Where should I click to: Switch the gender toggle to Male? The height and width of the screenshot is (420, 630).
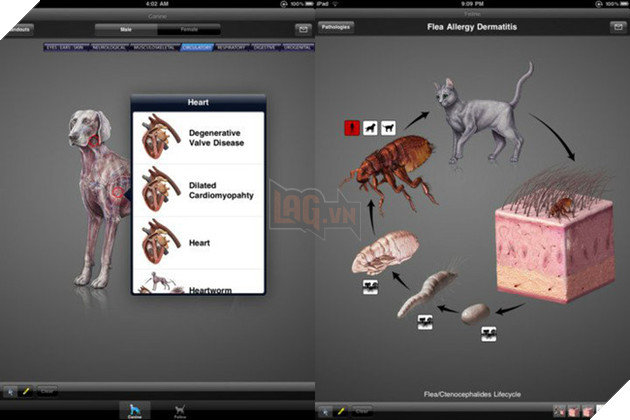pyautogui.click(x=127, y=30)
